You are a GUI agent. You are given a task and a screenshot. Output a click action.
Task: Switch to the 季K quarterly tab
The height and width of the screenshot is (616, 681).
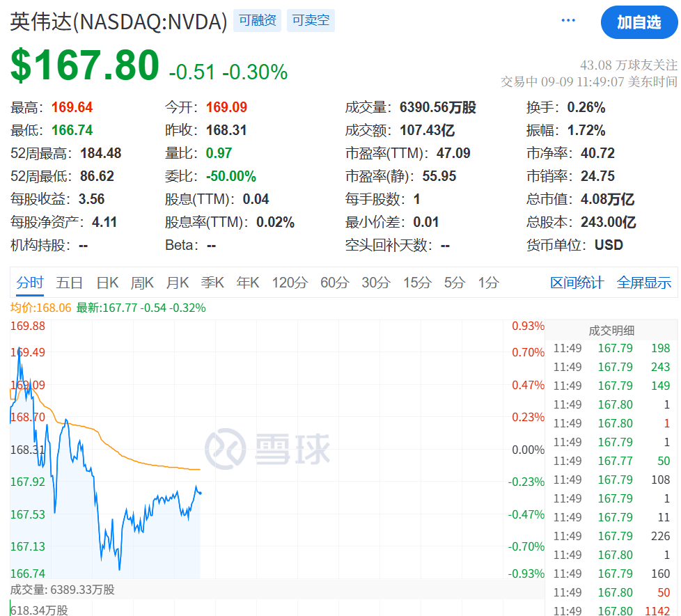coord(212,283)
